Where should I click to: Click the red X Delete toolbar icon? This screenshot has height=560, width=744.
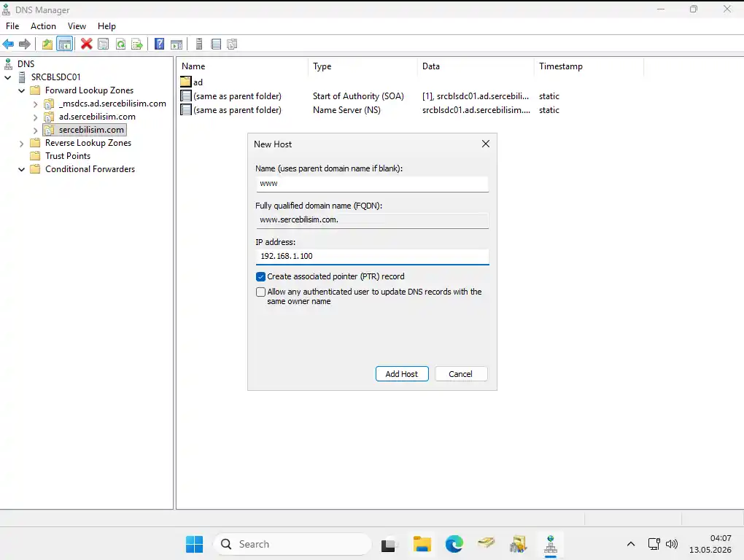[86, 44]
